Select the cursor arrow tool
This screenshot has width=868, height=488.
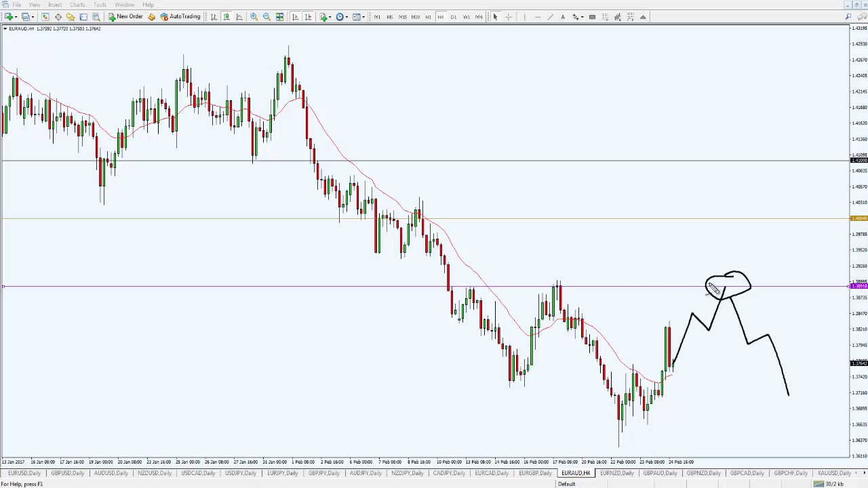(x=495, y=17)
